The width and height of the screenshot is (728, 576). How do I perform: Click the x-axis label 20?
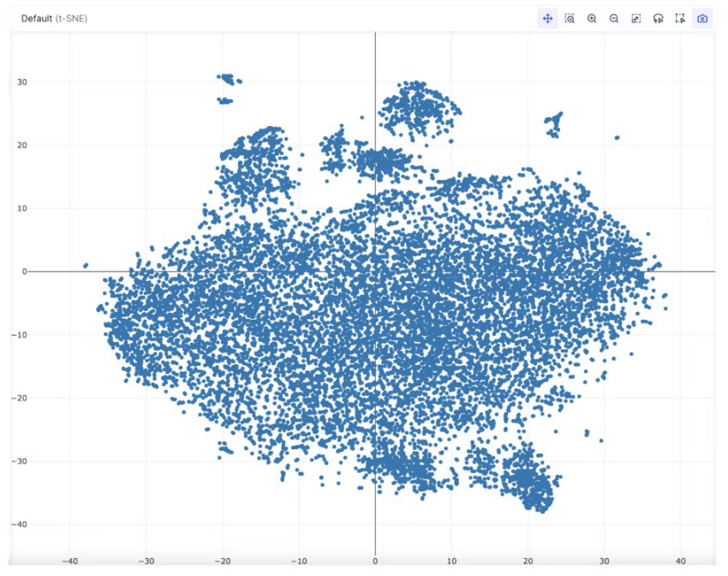click(528, 561)
